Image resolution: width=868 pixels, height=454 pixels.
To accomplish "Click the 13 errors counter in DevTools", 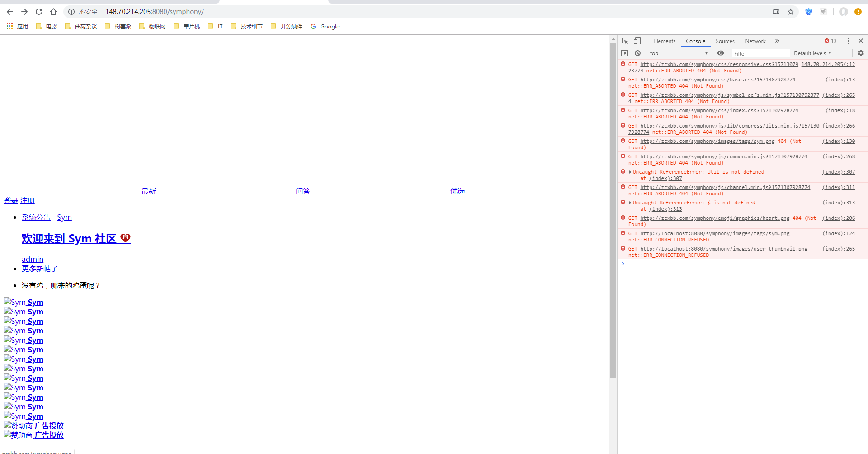I will (830, 41).
